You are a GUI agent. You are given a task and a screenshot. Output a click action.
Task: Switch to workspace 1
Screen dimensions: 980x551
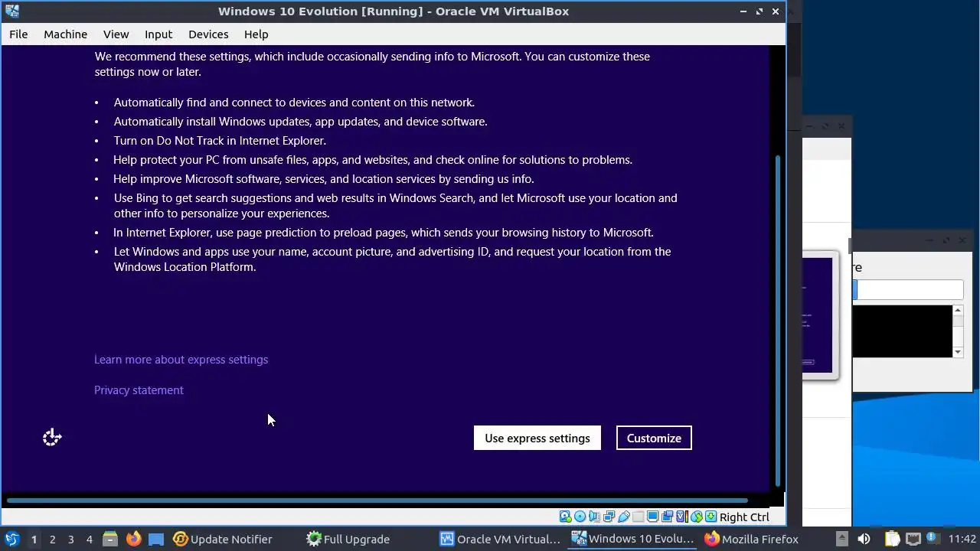[34, 539]
